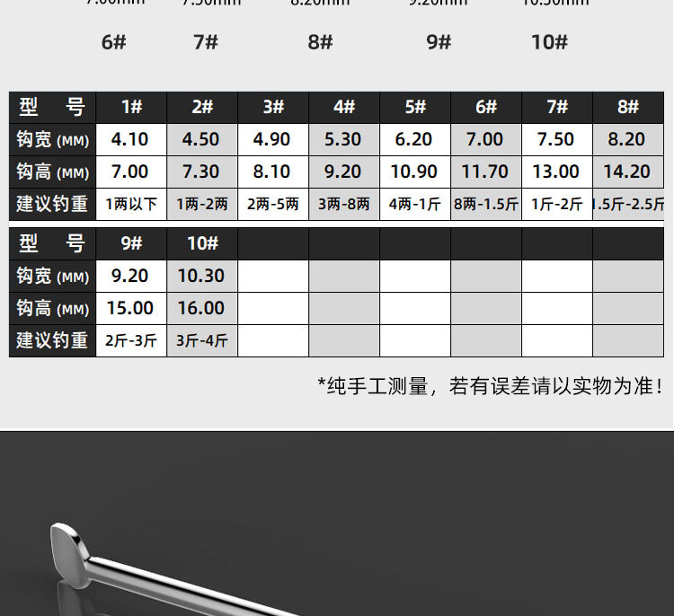Click the hook height value 10.90

coord(415,172)
